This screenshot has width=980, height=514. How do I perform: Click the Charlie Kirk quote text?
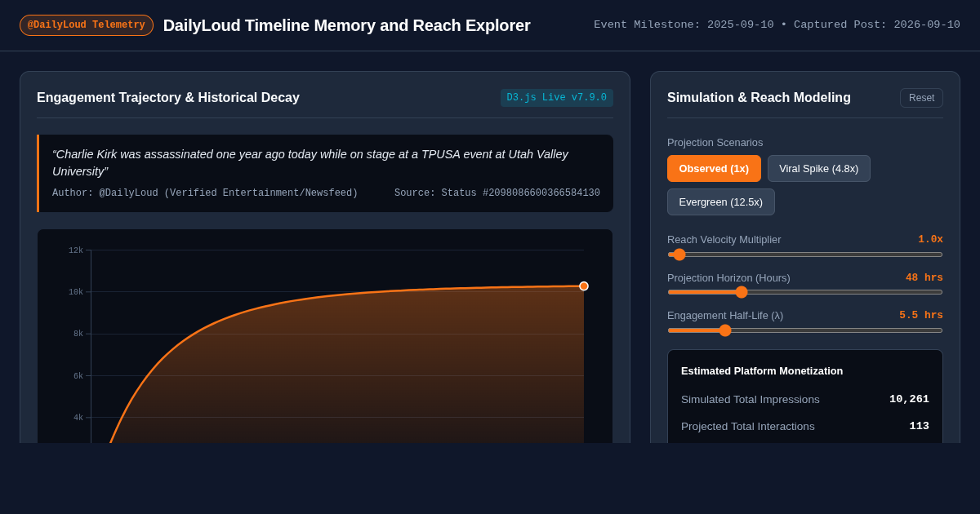pos(310,162)
